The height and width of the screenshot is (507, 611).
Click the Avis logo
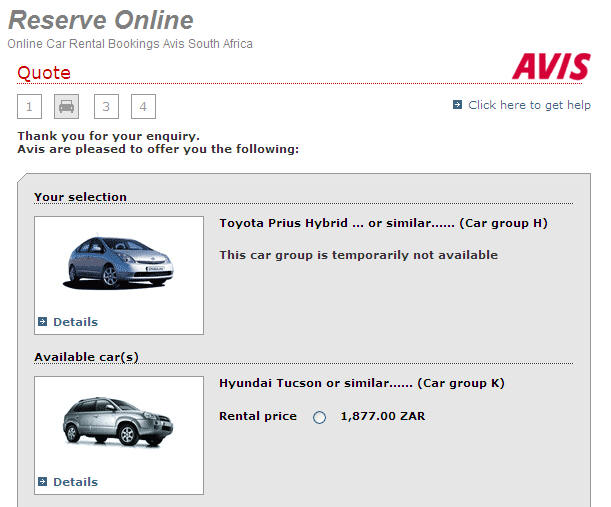(x=551, y=66)
